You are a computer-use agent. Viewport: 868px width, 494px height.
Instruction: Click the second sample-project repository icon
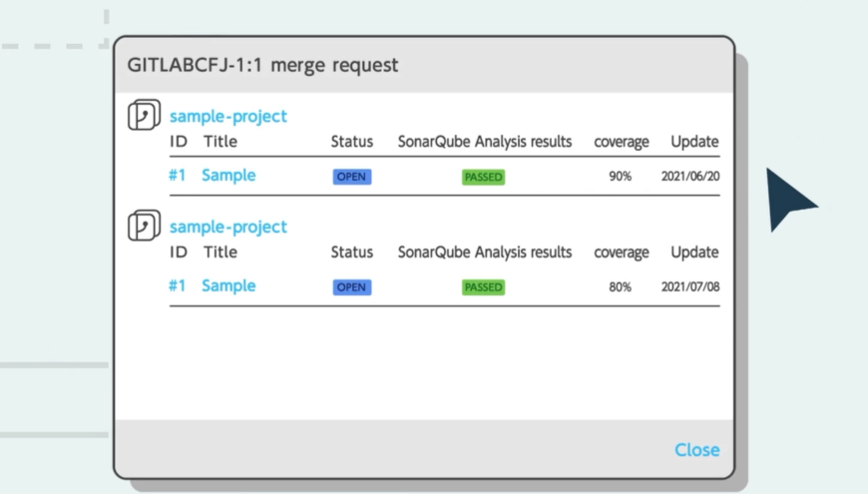click(x=144, y=226)
